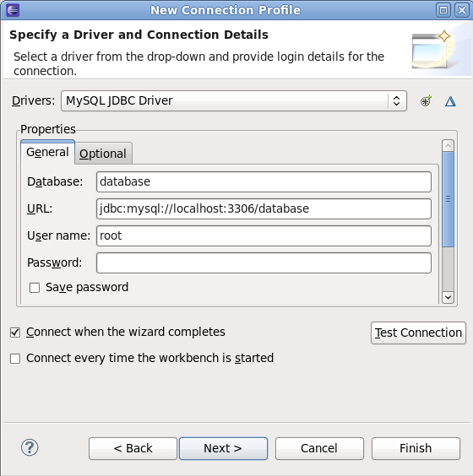The width and height of the screenshot is (473, 476).
Task: Go to the previous page with Back
Action: (x=133, y=448)
